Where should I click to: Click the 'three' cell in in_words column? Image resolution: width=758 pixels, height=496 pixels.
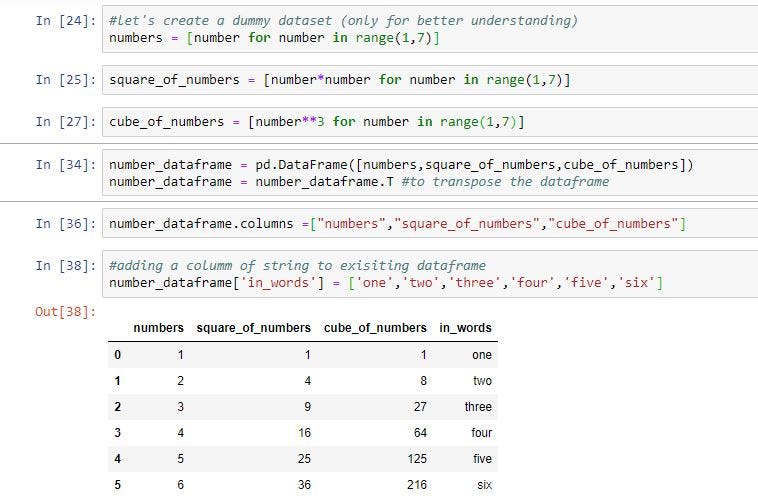click(x=478, y=407)
